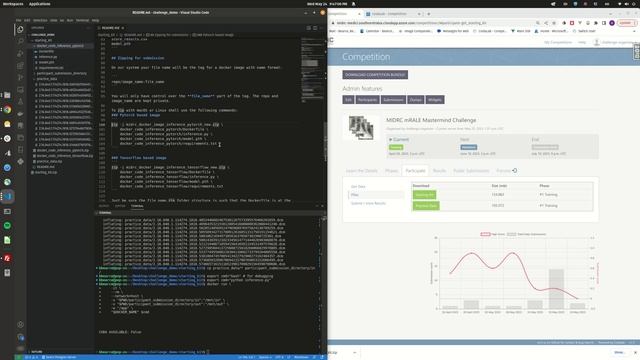Open the Search view in VS Code activity bar
This screenshot has width=640, height=360.
pyautogui.click(x=20, y=41)
